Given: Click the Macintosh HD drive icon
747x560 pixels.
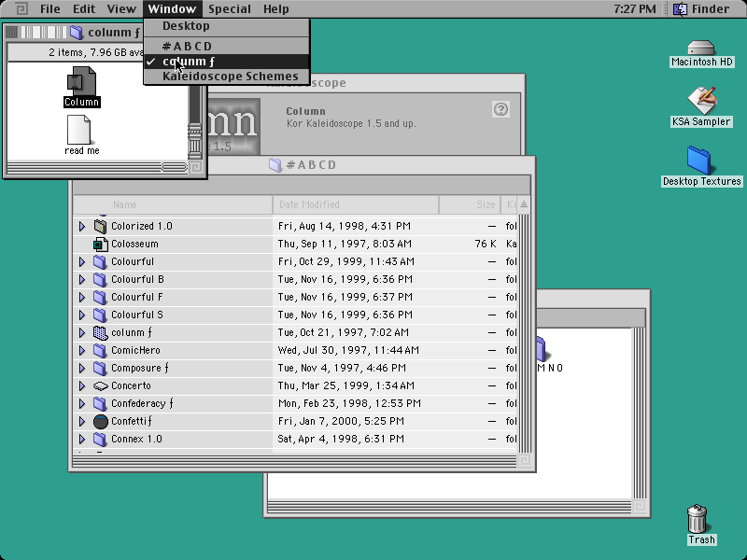Looking at the screenshot, I should 701,48.
